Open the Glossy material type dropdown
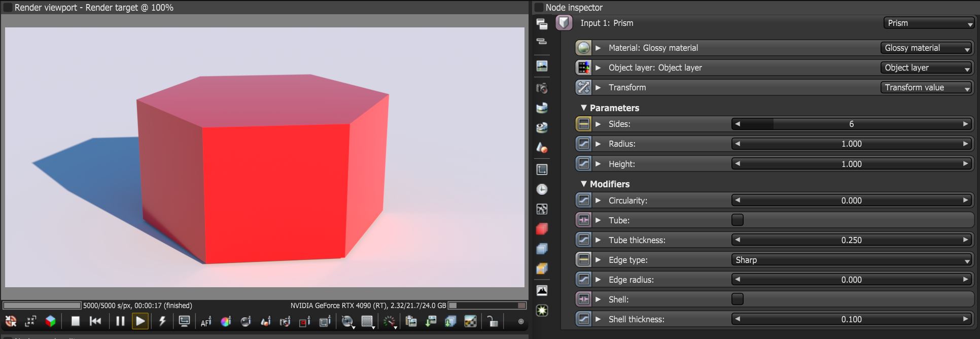 coord(926,48)
